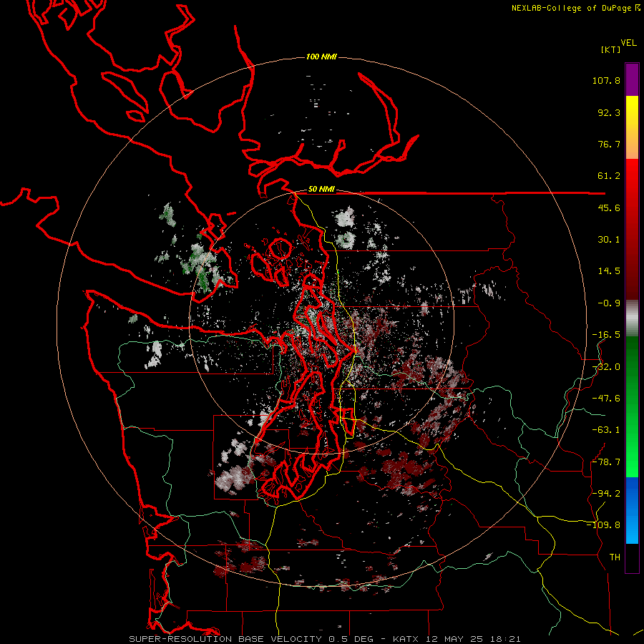This screenshot has width=644, height=644.
Task: Click the -16.5 velocity scale label
Action: (606, 335)
